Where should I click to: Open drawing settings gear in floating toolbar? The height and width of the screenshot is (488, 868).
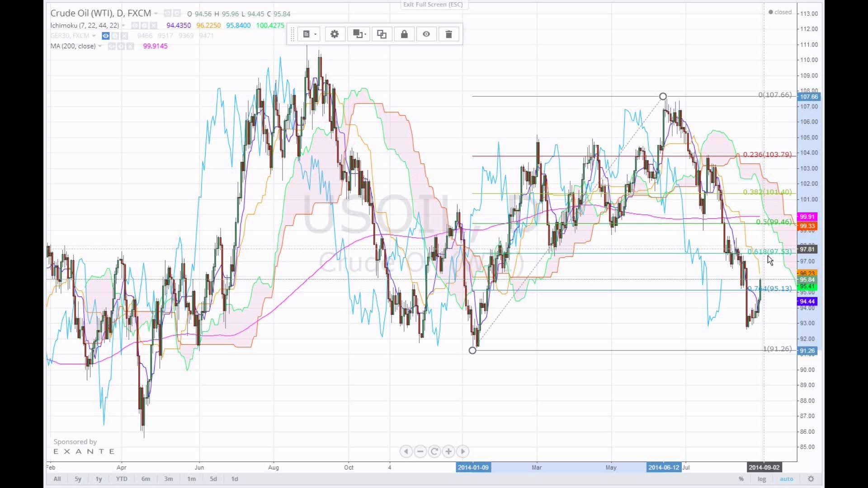(335, 34)
